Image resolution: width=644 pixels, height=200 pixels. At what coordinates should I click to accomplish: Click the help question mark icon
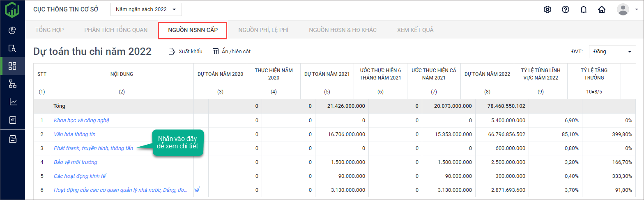(x=565, y=9)
